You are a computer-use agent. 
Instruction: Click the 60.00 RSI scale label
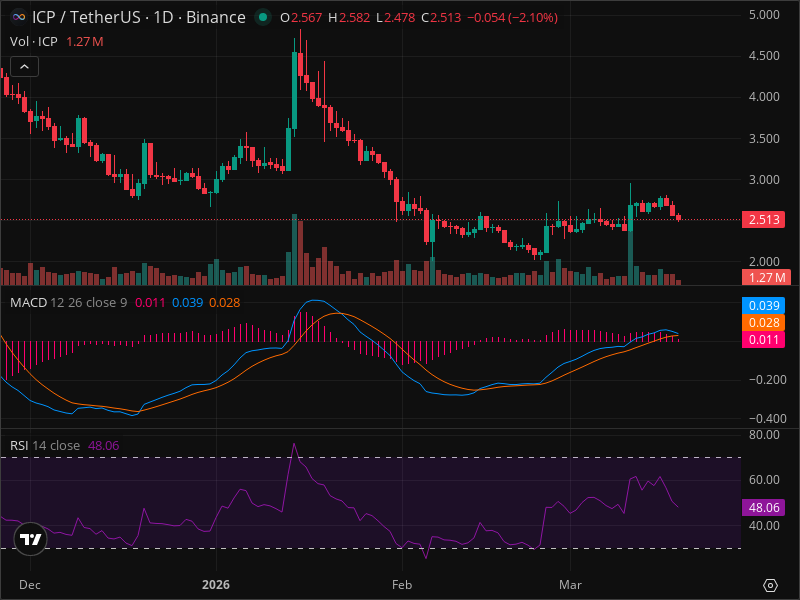[x=764, y=480]
